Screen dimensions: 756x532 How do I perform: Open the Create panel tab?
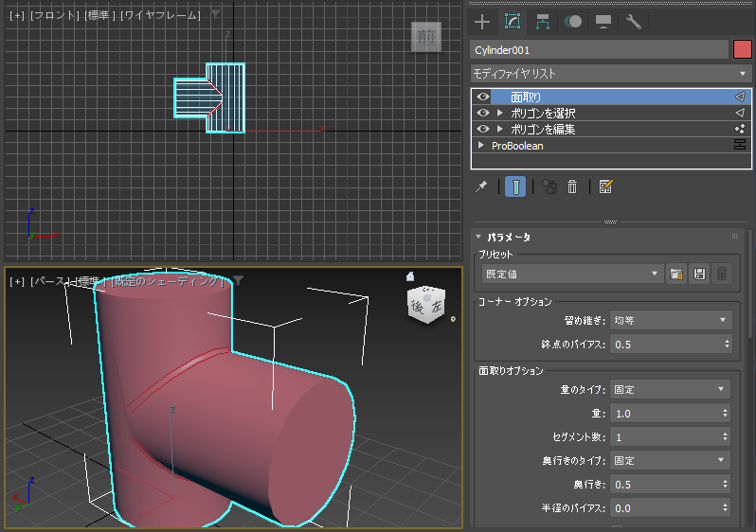481,22
